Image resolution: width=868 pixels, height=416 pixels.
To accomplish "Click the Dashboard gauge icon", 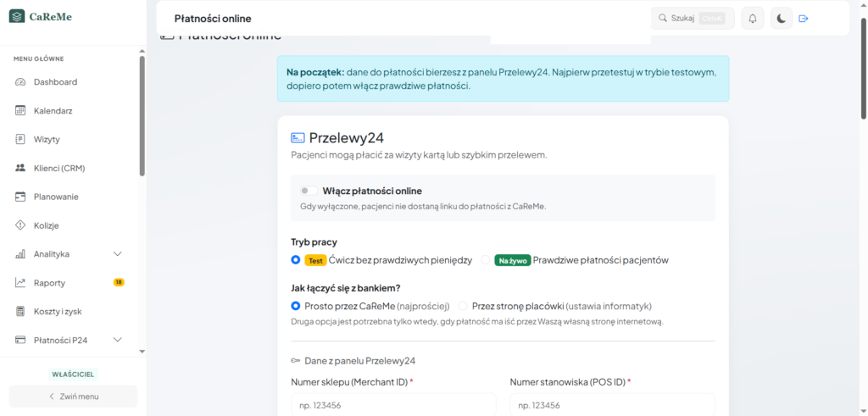I will click(x=20, y=82).
